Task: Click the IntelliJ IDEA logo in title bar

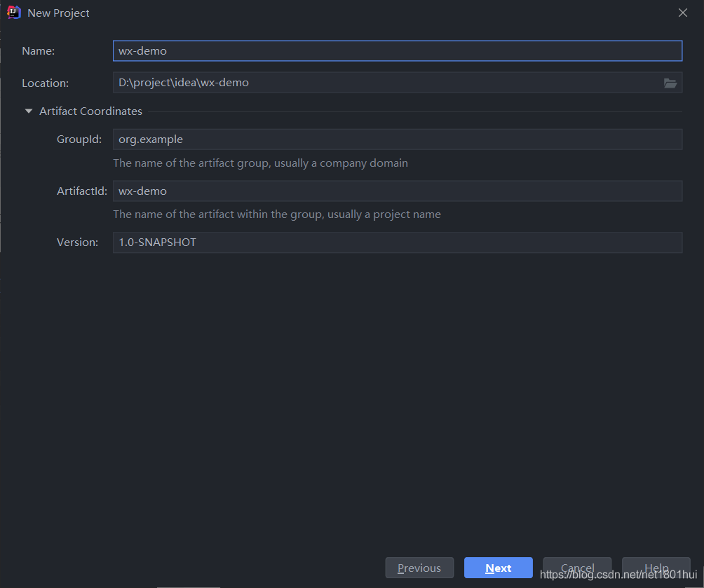Action: (14, 13)
